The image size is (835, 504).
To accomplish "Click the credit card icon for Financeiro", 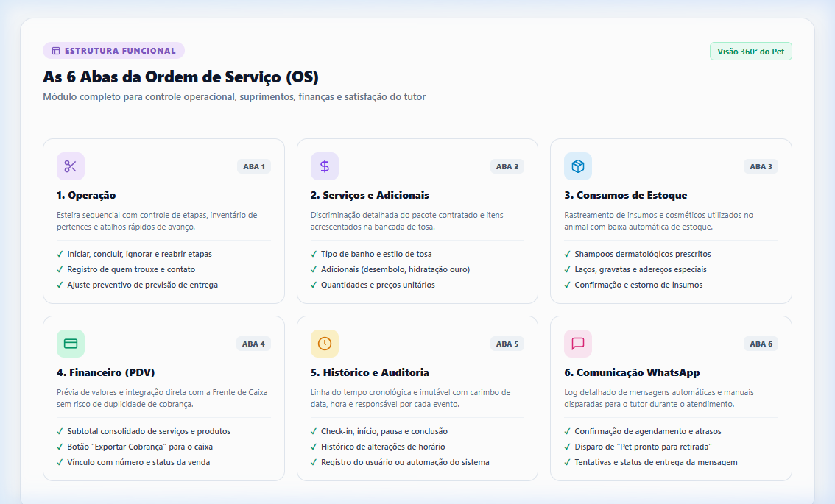I will (x=70, y=344).
